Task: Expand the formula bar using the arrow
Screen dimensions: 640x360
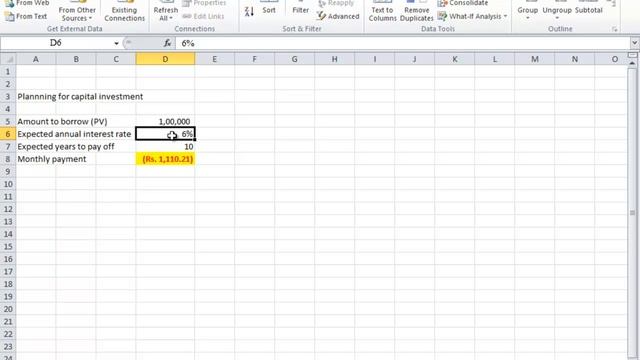Action: coord(634,43)
